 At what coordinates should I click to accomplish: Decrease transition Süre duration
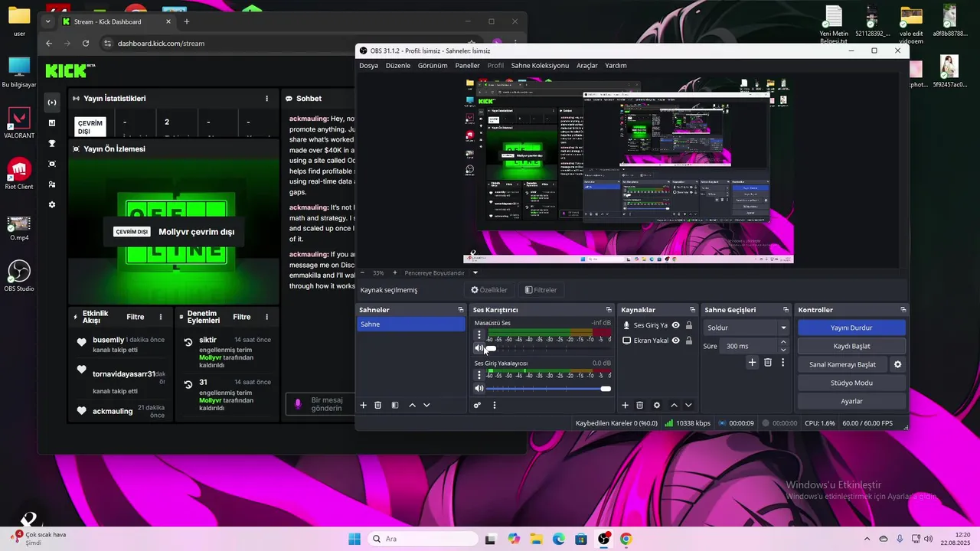pos(783,350)
